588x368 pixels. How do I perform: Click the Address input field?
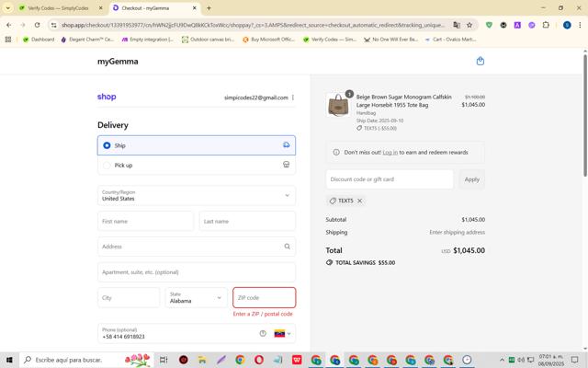(197, 247)
